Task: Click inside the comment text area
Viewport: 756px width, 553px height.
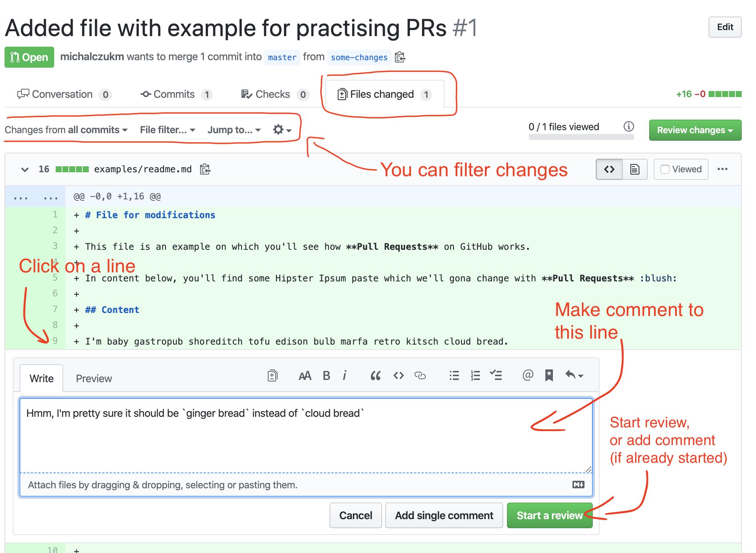Action: click(x=306, y=435)
